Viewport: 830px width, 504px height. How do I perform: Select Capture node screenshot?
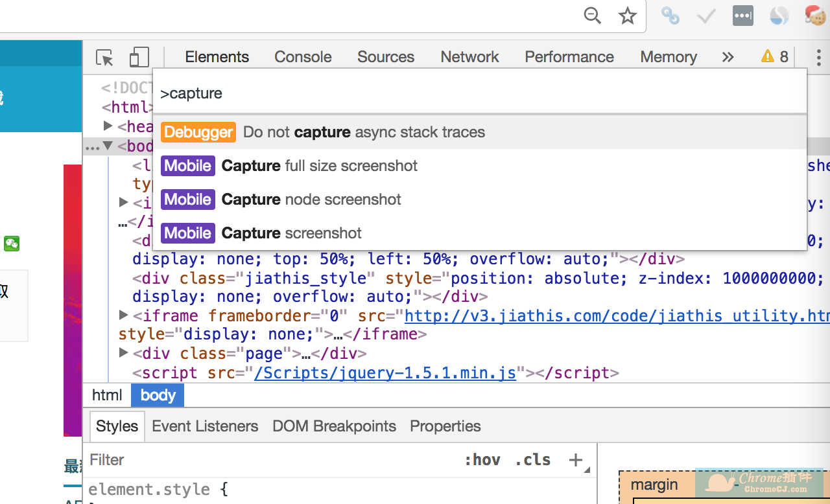point(480,200)
